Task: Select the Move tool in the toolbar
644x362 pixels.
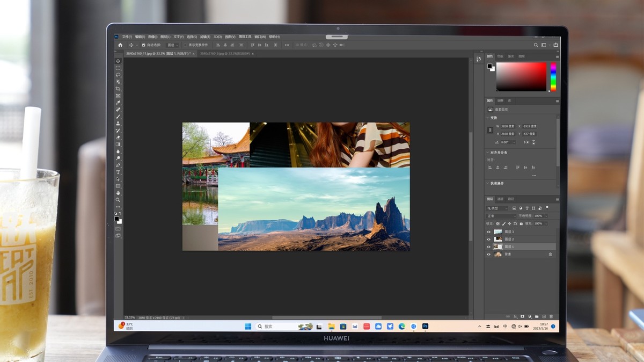Action: pyautogui.click(x=118, y=61)
